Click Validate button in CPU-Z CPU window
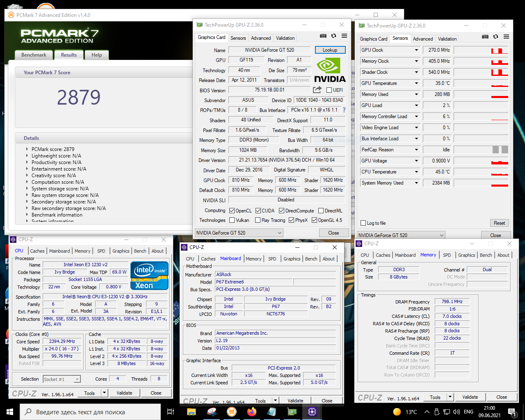 124,393
